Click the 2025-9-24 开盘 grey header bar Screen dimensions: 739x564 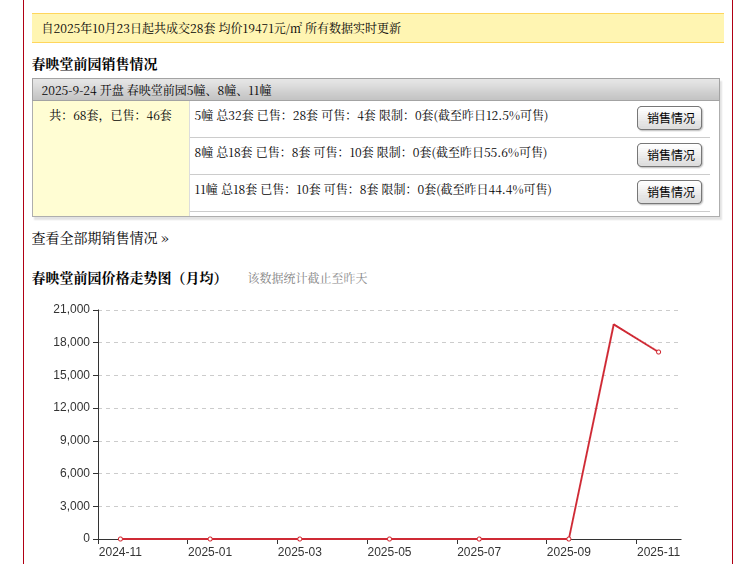click(375, 89)
